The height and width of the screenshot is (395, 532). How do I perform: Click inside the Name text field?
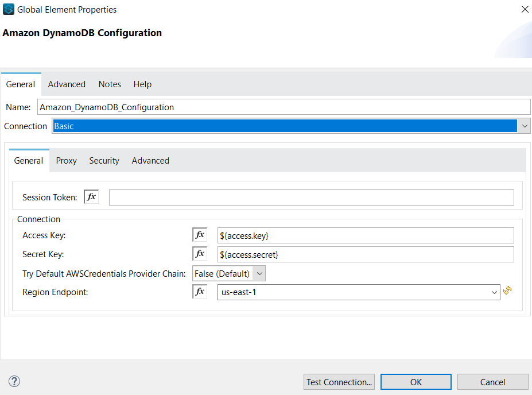pos(230,107)
